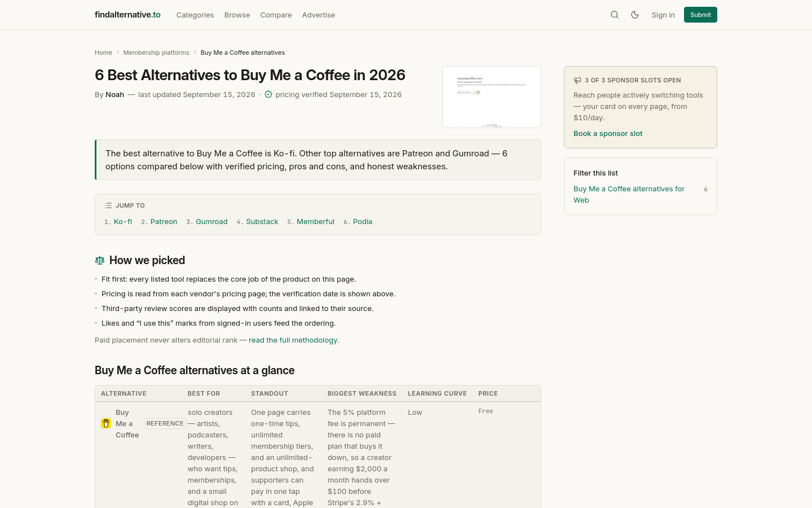This screenshot has height=508, width=812.
Task: Toggle dark mode moon icon
Action: [x=635, y=15]
